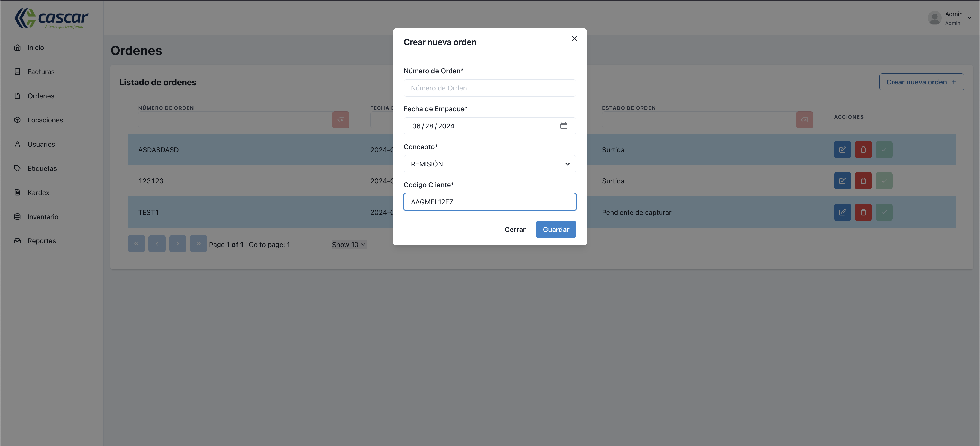The height and width of the screenshot is (446, 980).
Task: Click the Etiquetas tag icon
Action: click(x=17, y=168)
